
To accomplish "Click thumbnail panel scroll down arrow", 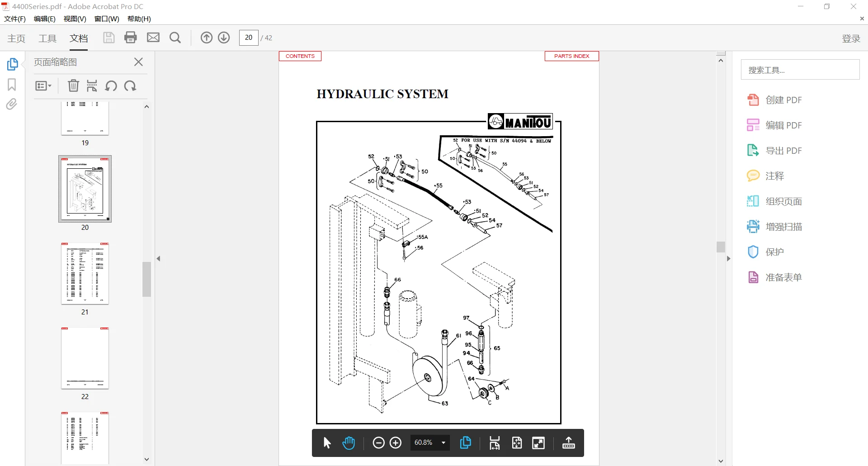I will click(146, 460).
